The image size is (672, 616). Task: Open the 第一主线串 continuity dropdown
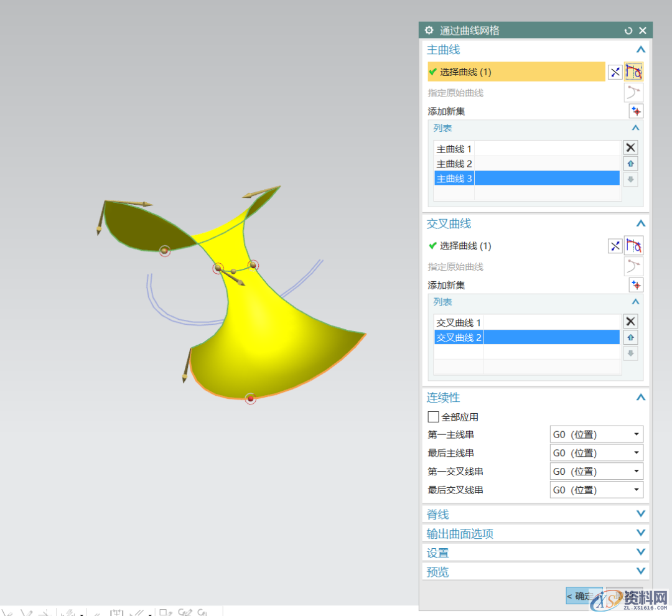pyautogui.click(x=596, y=434)
